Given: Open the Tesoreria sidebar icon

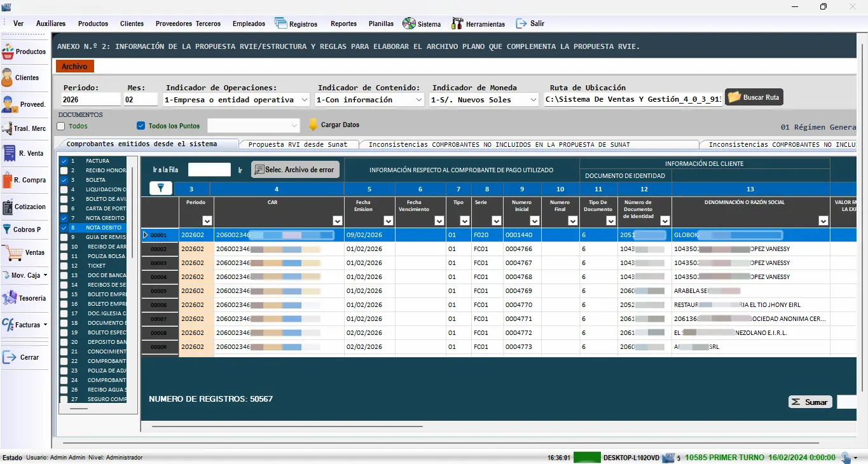Looking at the screenshot, I should click(x=9, y=297).
